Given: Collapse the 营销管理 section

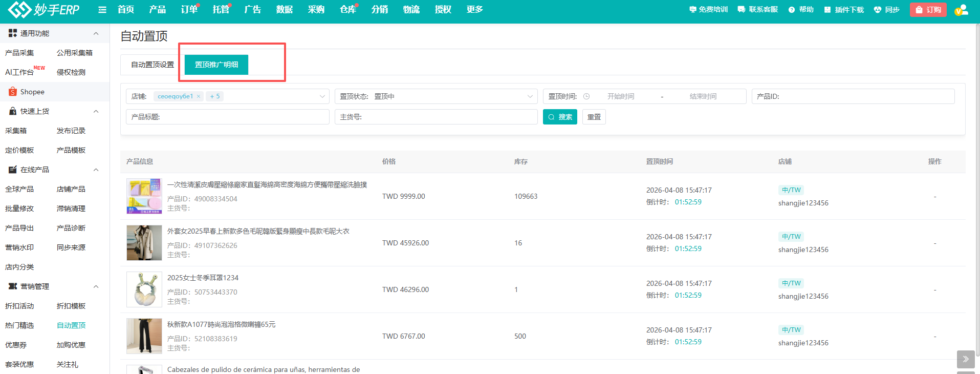Looking at the screenshot, I should (x=96, y=286).
